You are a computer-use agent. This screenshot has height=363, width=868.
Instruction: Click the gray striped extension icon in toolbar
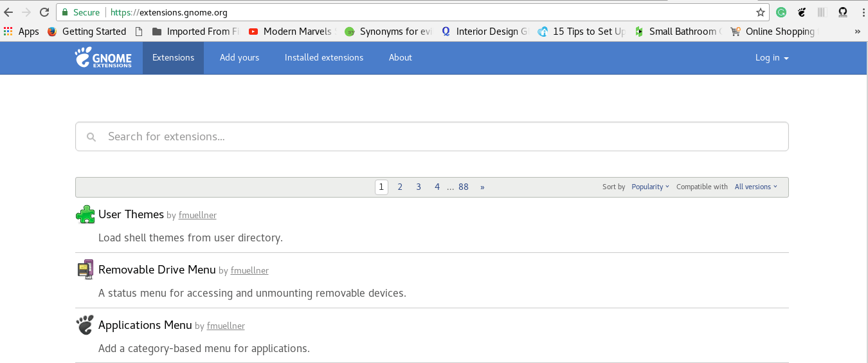822,12
